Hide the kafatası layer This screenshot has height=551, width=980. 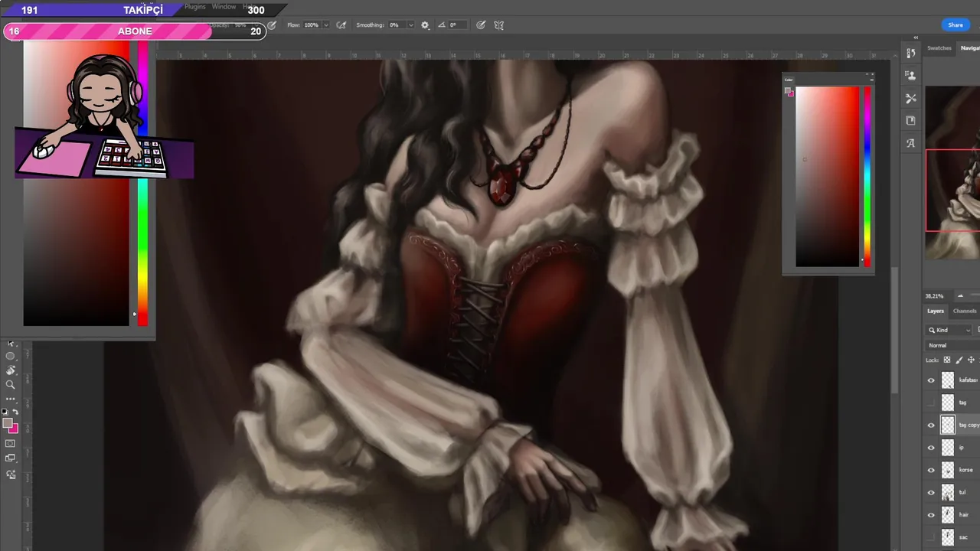click(931, 380)
